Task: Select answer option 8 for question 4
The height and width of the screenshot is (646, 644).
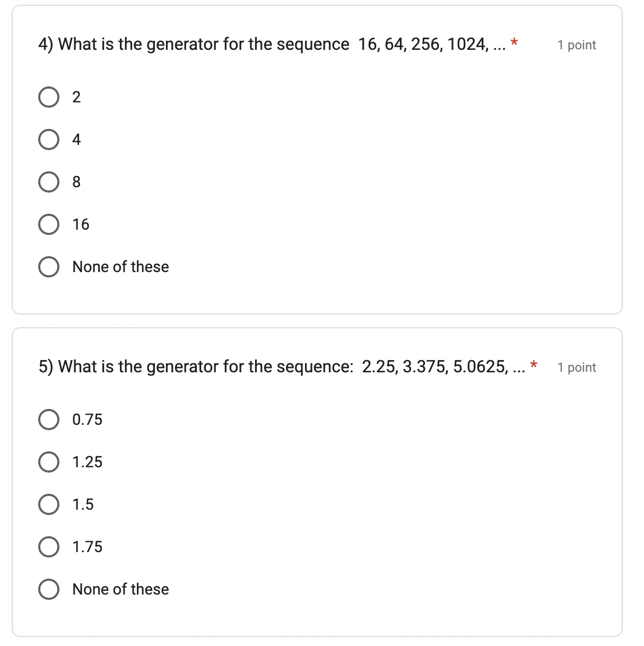Action: coord(49,181)
